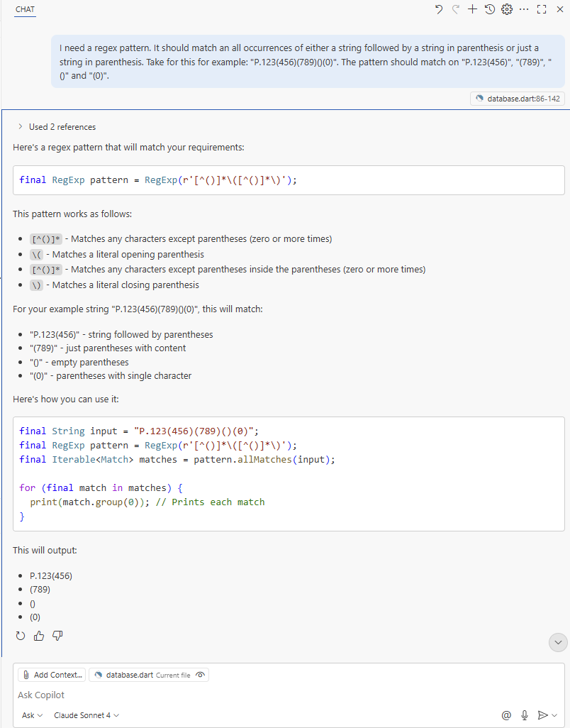
Task: Open the database.dart:86-142 reference chip
Action: click(518, 99)
